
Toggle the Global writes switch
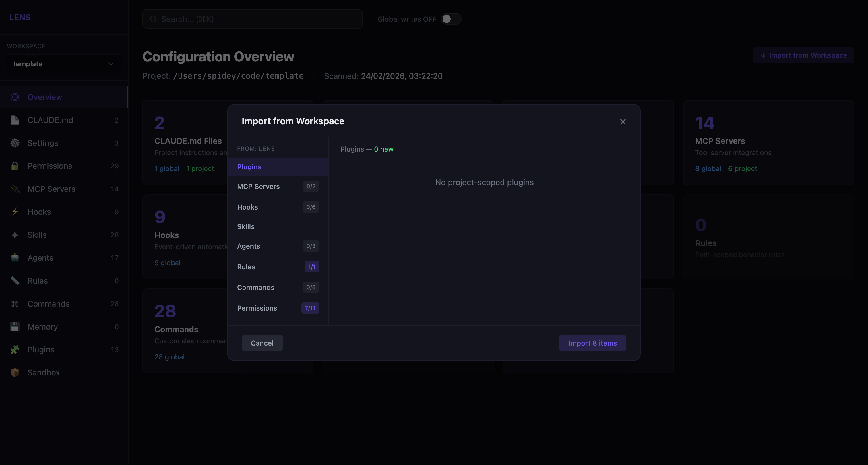coord(451,19)
